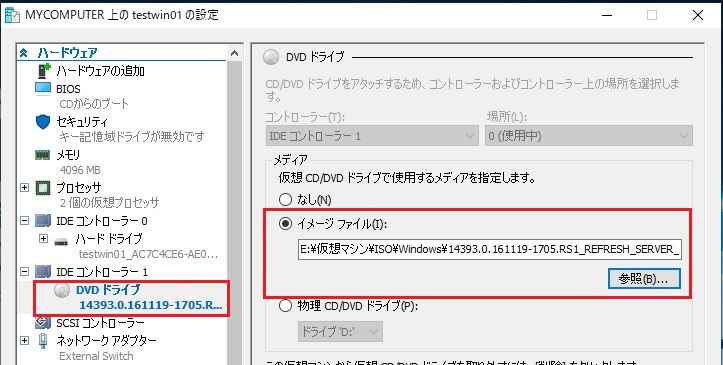Close the testwin01 settings window
723x365 pixels.
(x=698, y=15)
